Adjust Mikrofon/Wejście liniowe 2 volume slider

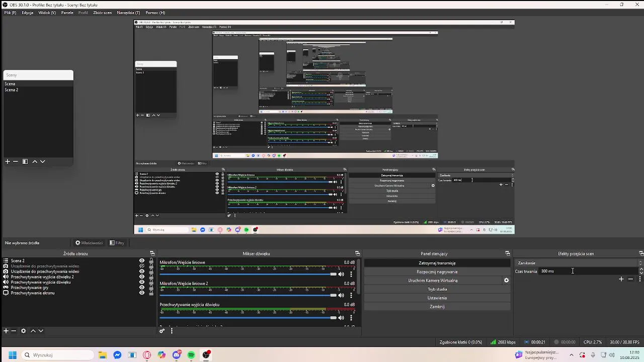[x=248, y=295]
